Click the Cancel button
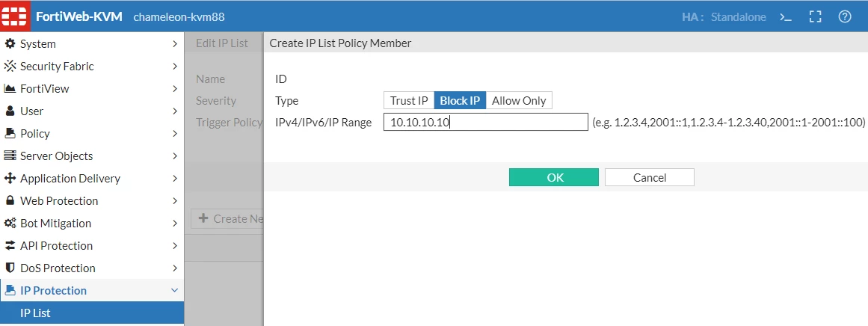Screen dimensions: 868x326 pos(650,177)
